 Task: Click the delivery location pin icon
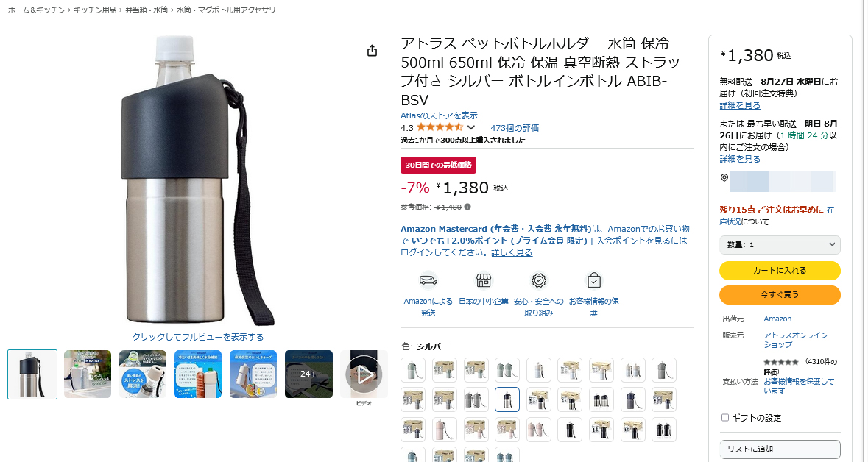pyautogui.click(x=724, y=177)
